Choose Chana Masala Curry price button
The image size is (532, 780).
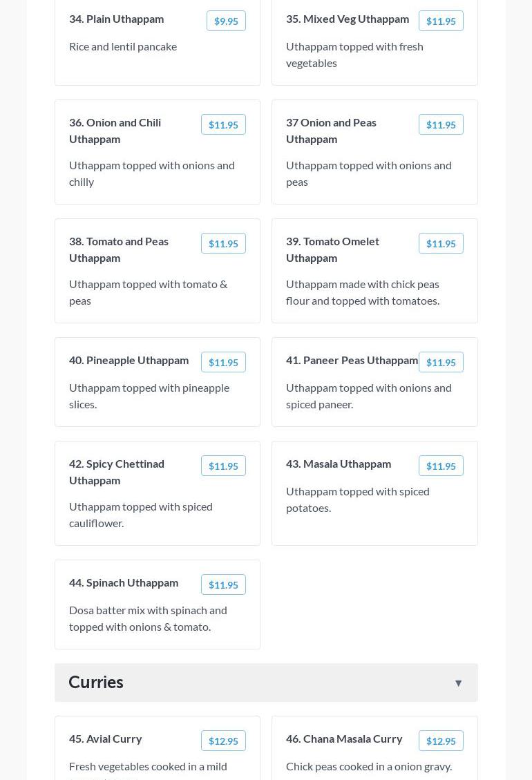pyautogui.click(x=441, y=741)
